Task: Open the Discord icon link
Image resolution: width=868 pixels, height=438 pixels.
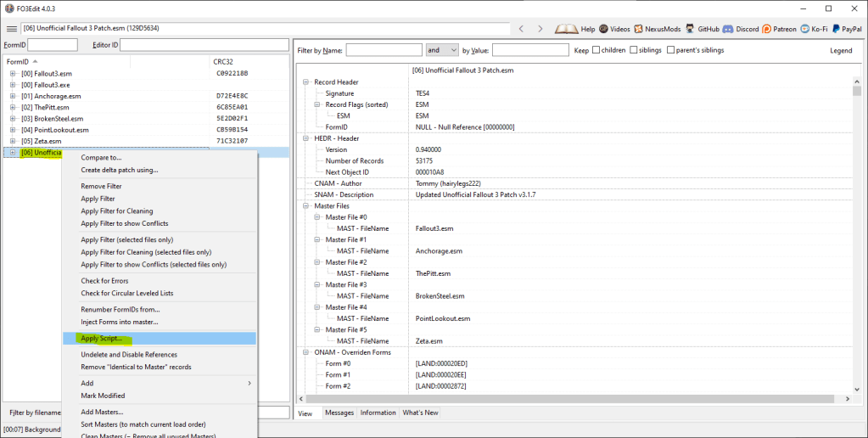Action: click(729, 29)
